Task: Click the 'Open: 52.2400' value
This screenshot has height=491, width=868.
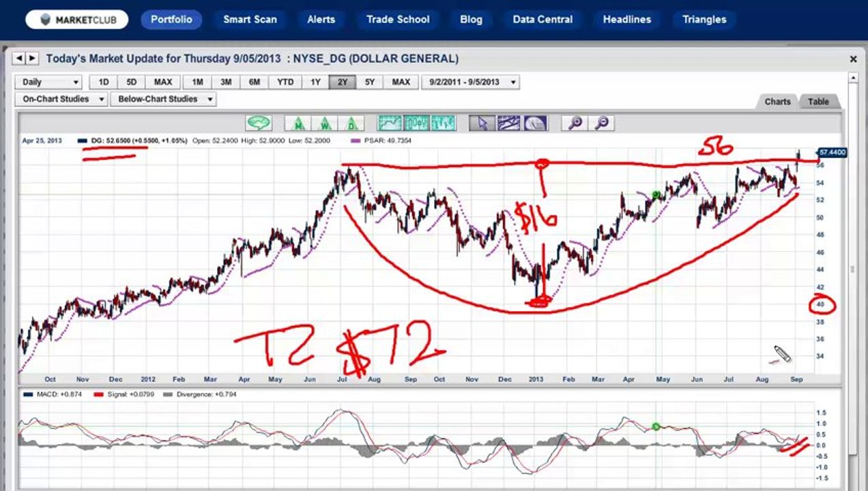Action: point(214,140)
